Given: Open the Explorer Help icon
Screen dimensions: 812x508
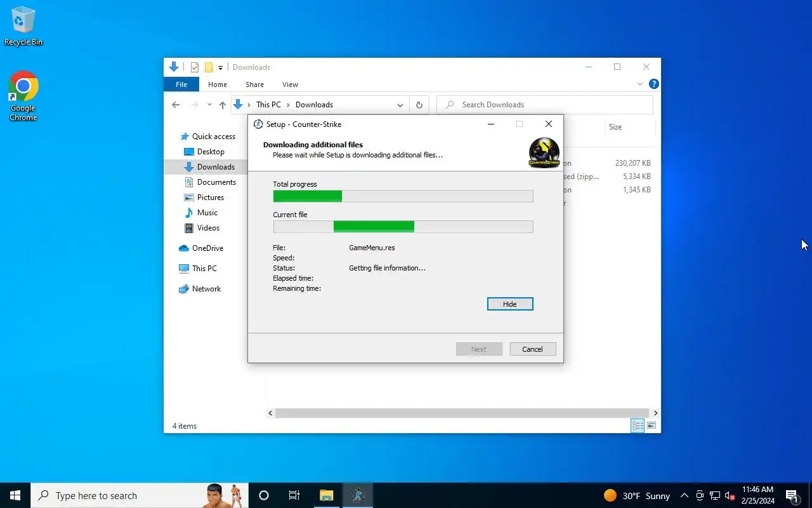Looking at the screenshot, I should click(654, 84).
